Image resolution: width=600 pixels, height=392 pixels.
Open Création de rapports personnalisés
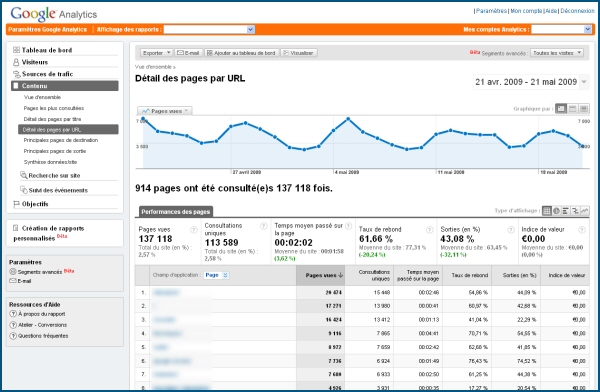(49, 233)
